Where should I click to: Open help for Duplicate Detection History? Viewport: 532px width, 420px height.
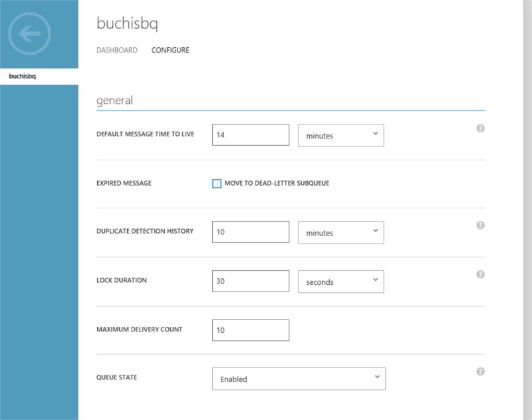481,226
